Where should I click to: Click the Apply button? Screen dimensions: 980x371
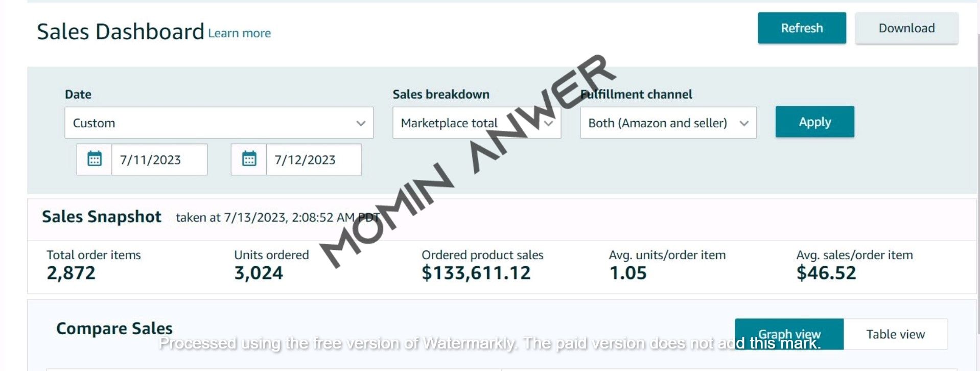814,122
